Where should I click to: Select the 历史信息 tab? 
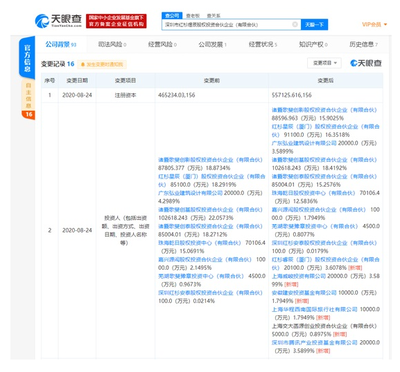point(364,44)
